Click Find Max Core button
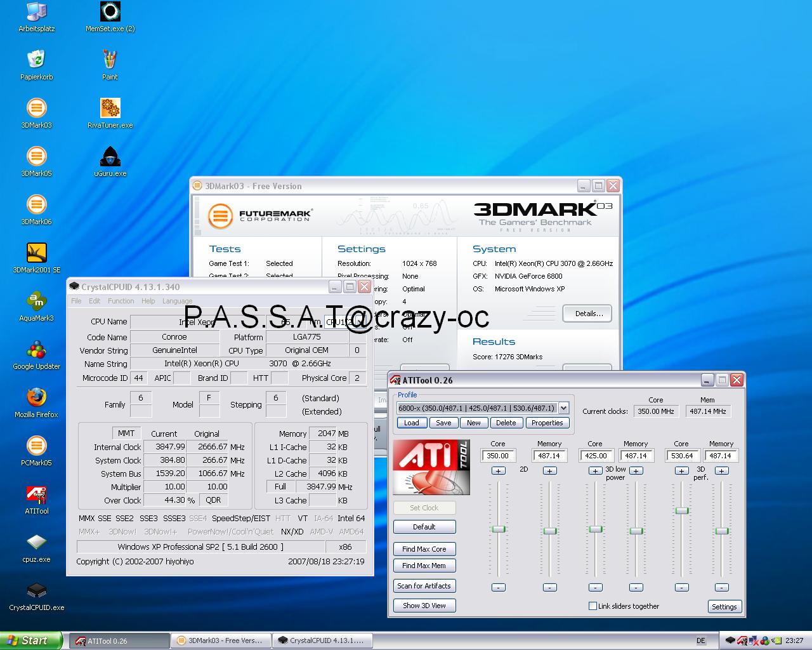Image resolution: width=812 pixels, height=650 pixels. pos(424,549)
